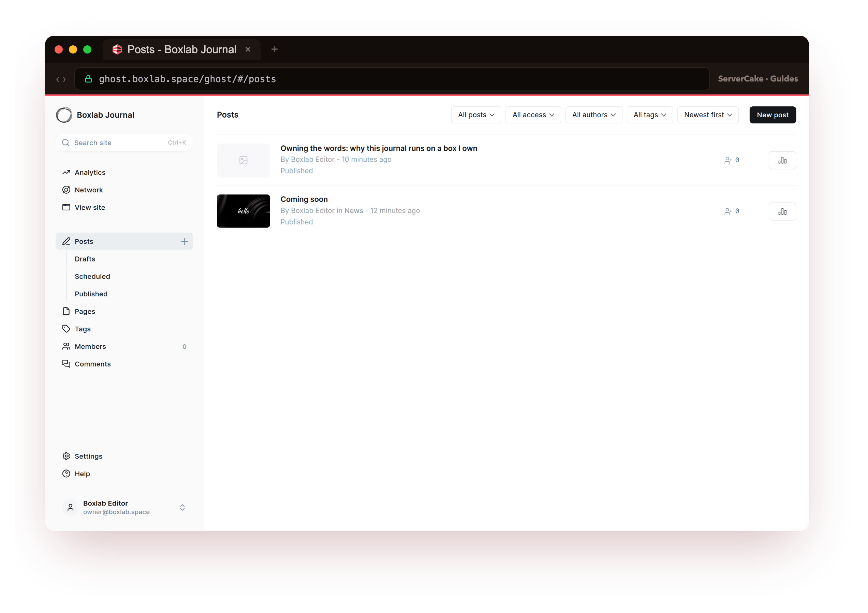The image size is (868, 613).
Task: Click the Tags label icon
Action: [x=66, y=329]
